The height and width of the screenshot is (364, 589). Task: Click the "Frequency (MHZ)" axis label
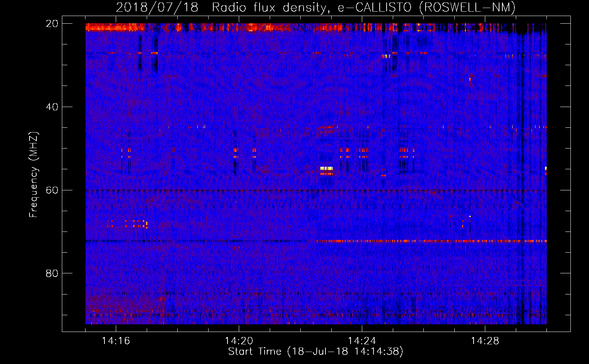[33, 175]
